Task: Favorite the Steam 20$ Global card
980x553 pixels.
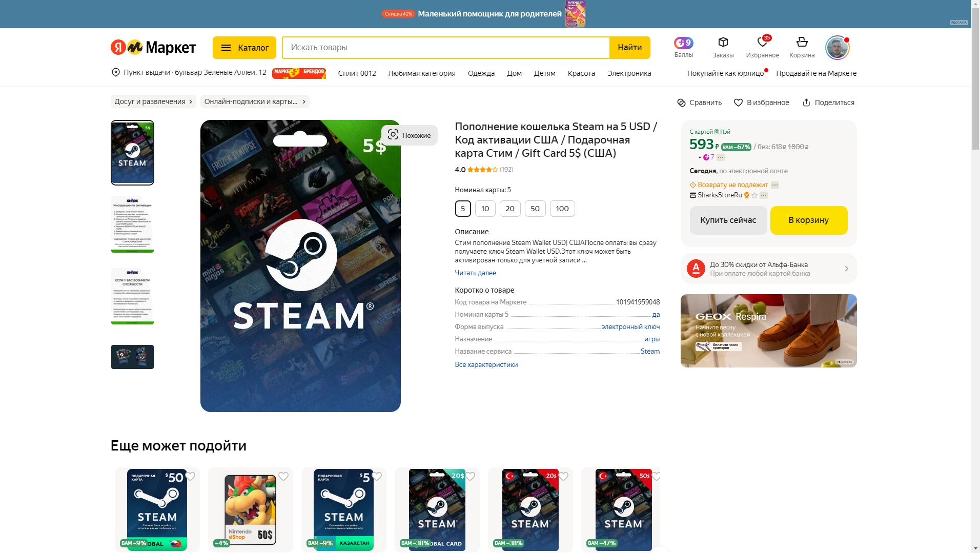Action: tap(470, 476)
